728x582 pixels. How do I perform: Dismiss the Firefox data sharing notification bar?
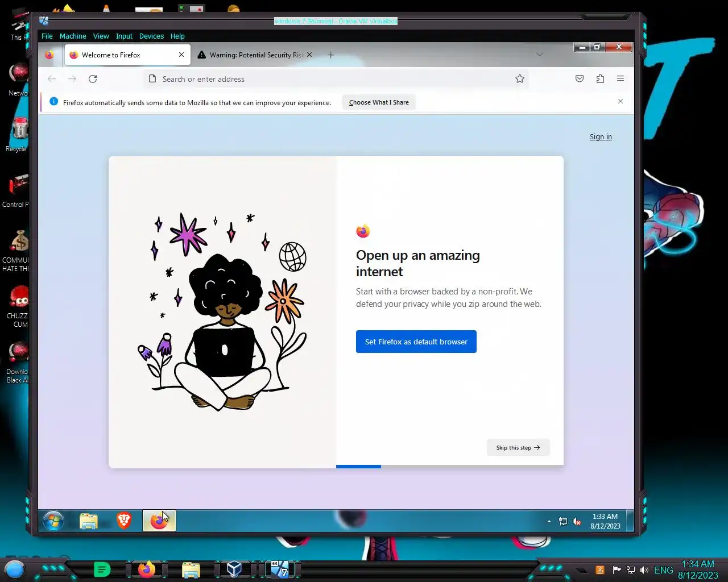coord(621,101)
